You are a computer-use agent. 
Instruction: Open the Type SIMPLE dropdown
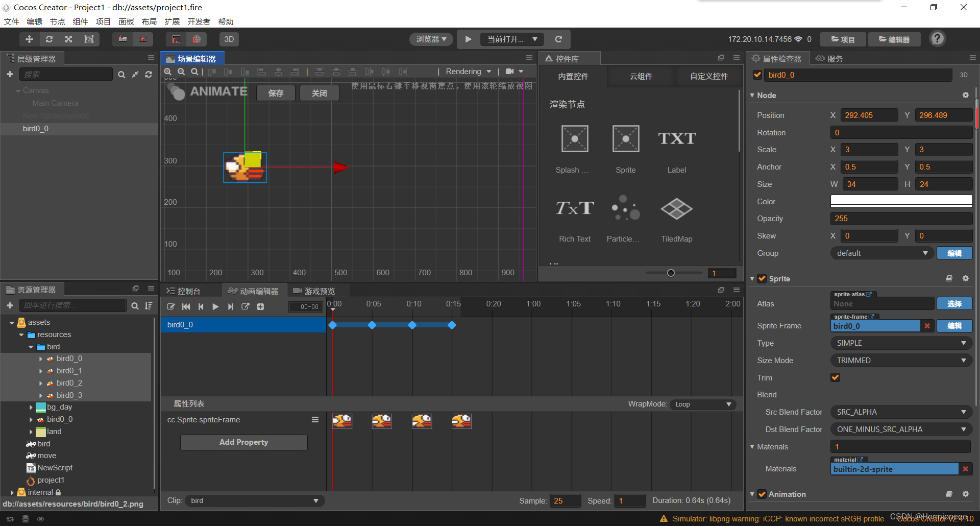901,343
